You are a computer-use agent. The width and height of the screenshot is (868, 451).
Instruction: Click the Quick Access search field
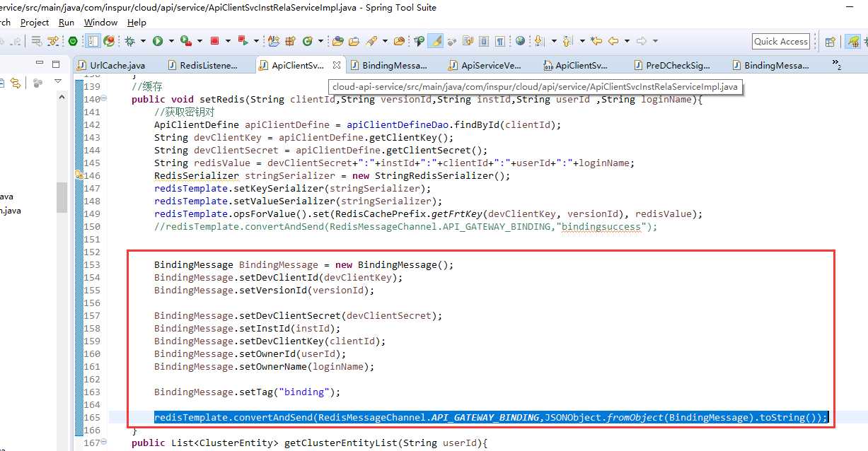point(781,42)
